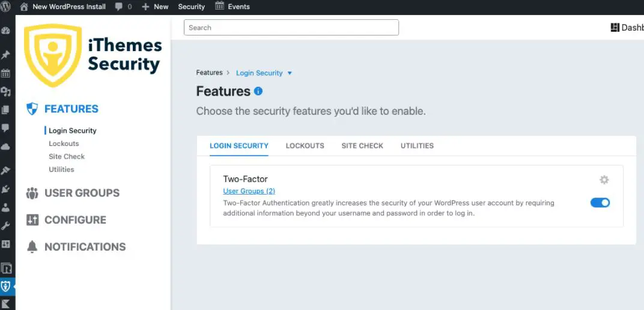
Task: Click the Dashboard grid icon at top right
Action: pyautogui.click(x=615, y=28)
